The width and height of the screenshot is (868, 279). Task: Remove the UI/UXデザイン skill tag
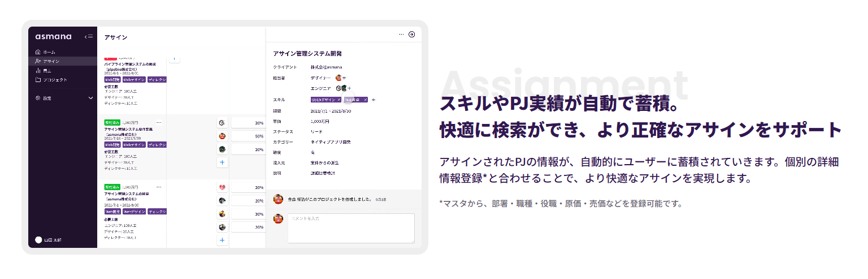[x=338, y=100]
